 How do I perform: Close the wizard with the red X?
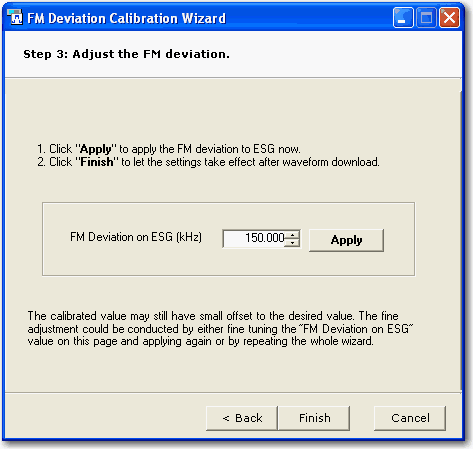point(449,18)
